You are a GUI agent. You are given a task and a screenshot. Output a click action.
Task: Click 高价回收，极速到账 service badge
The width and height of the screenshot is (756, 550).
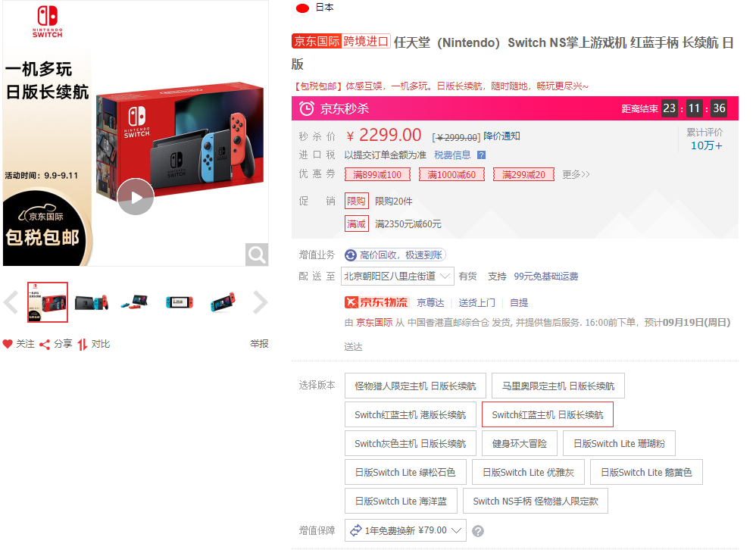coord(395,255)
